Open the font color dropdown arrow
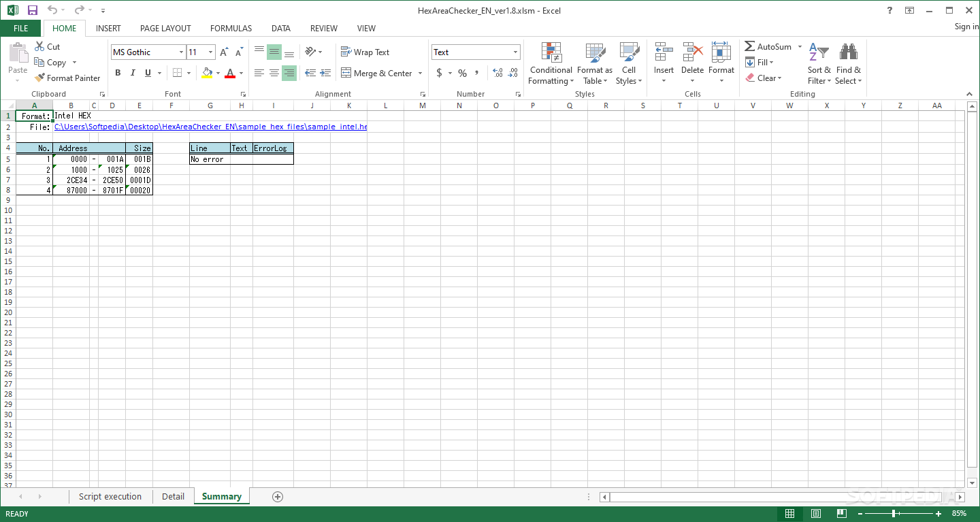 [x=241, y=74]
